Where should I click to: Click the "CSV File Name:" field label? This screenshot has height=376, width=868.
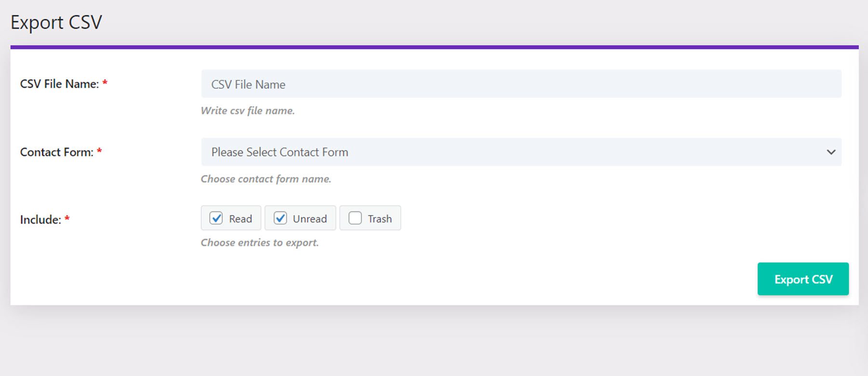tap(59, 84)
